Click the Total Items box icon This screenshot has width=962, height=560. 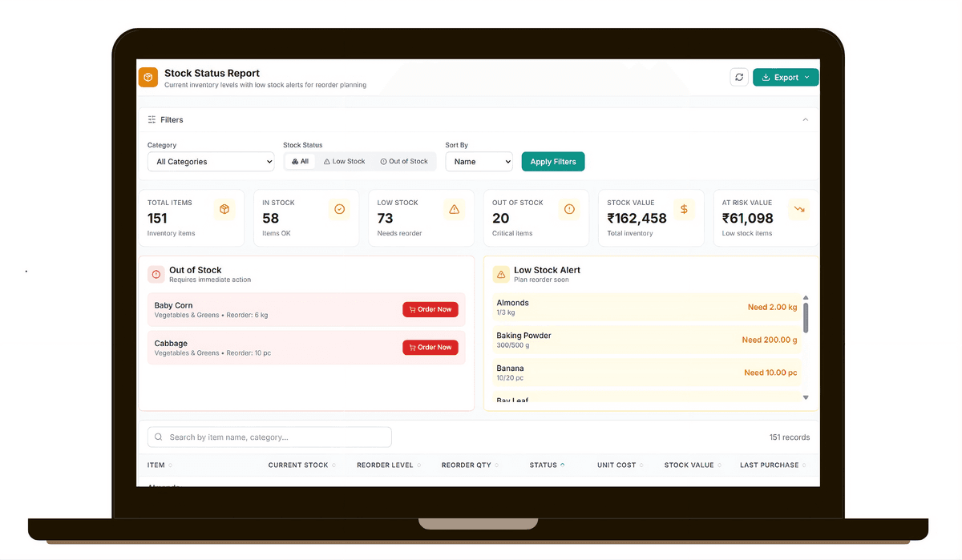pos(224,210)
